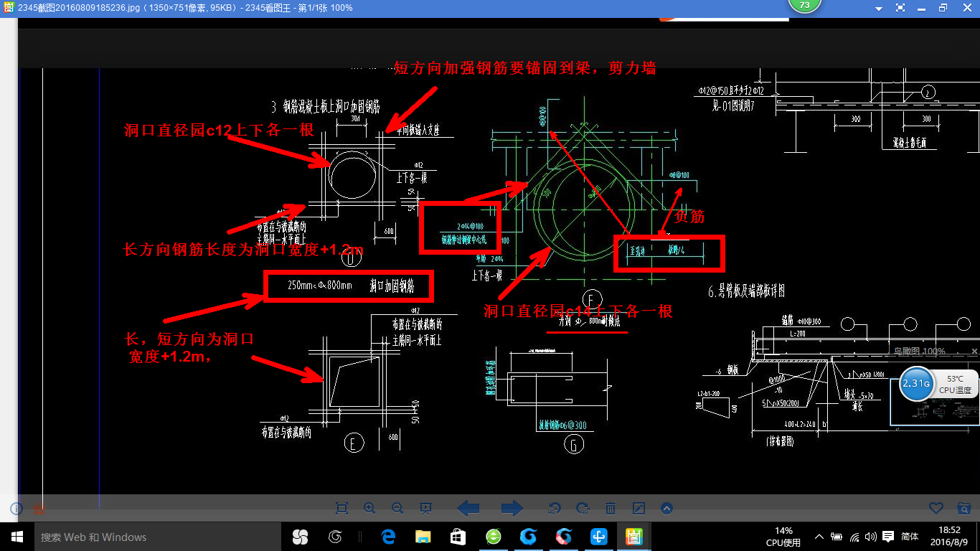Click the battery status tray icon
980x551 pixels.
coord(837,537)
